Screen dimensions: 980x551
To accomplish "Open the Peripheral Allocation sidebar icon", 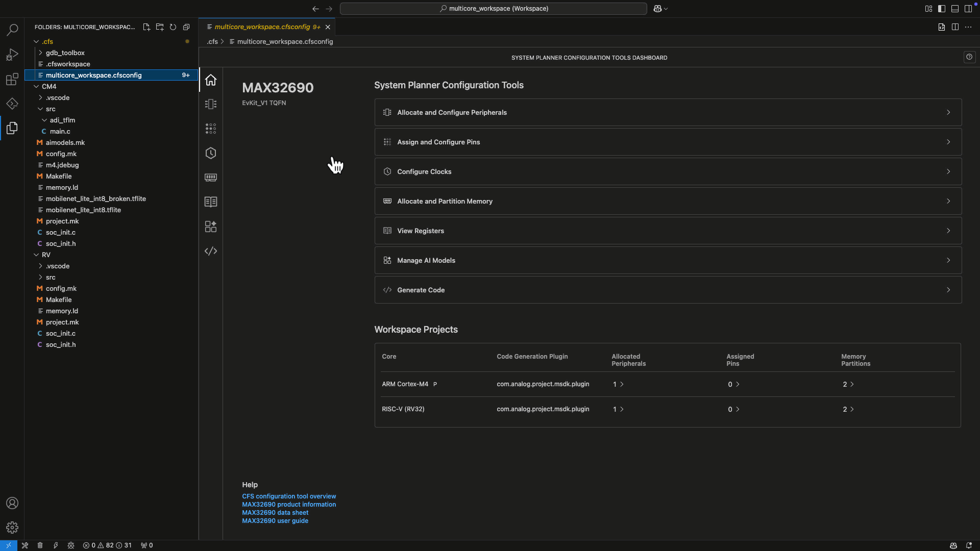I will (211, 104).
